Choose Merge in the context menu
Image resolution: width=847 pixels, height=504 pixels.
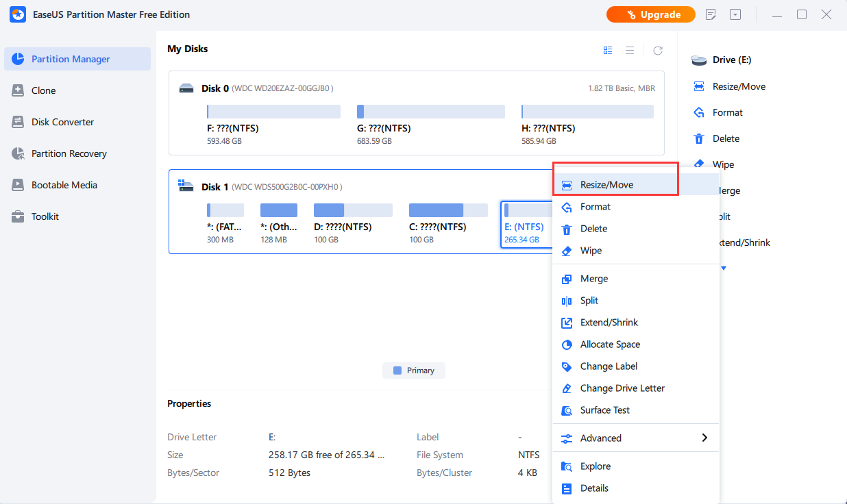tap(636, 279)
